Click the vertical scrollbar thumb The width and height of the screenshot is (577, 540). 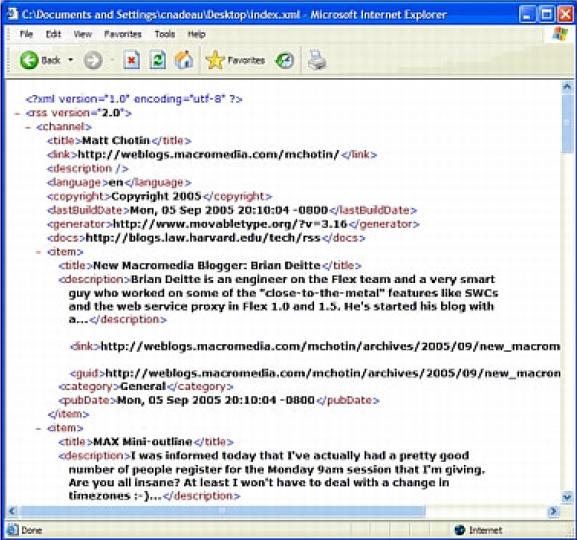(x=567, y=123)
